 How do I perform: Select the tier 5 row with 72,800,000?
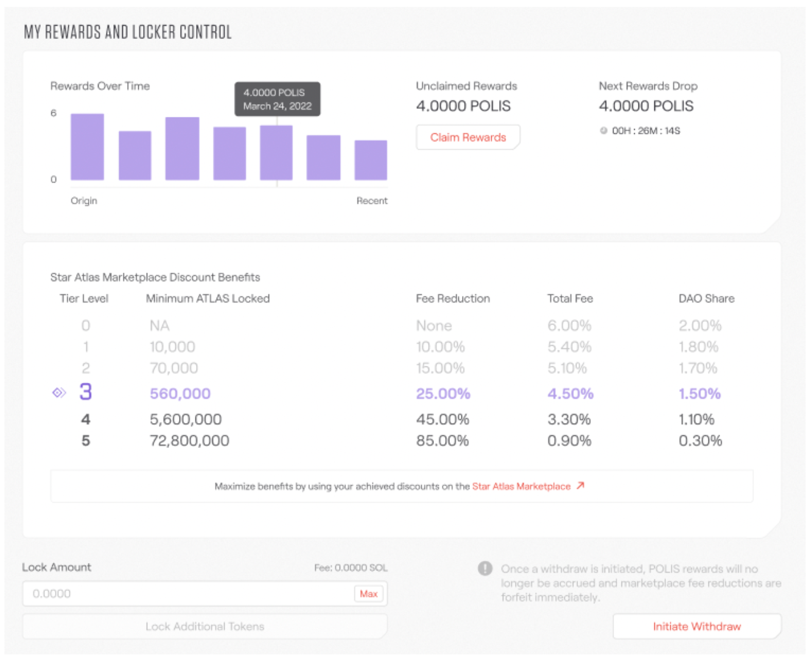click(x=189, y=441)
